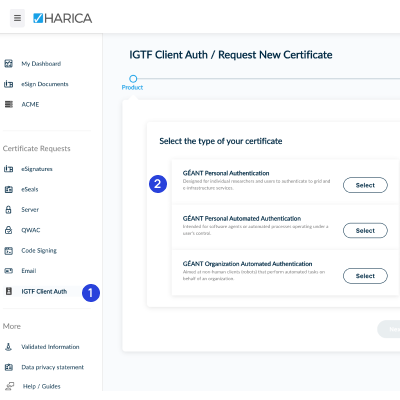This screenshot has height=400, width=400.
Task: Click the Server padlock icon
Action: point(9,210)
